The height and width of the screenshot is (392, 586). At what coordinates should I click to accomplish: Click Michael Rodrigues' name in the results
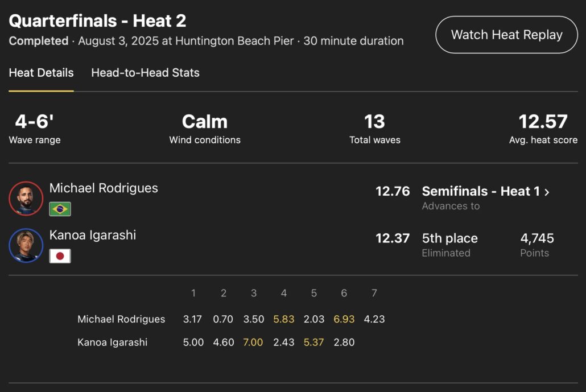[104, 188]
